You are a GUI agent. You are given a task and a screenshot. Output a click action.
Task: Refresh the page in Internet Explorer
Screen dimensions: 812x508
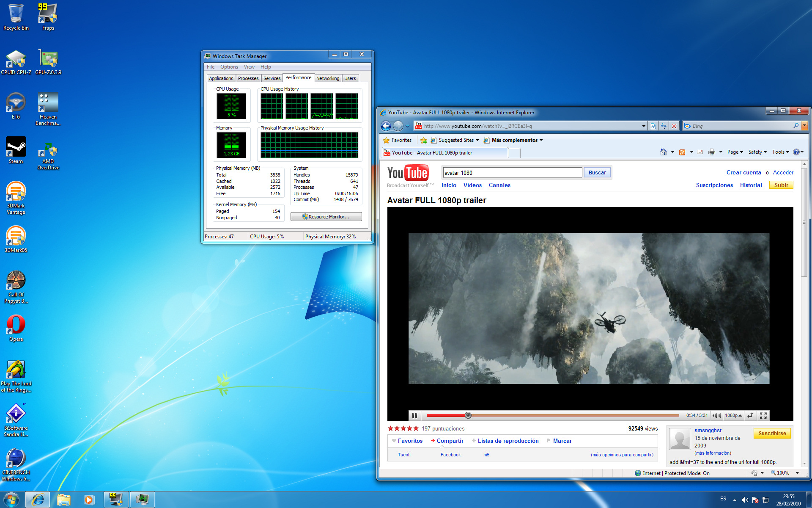664,126
